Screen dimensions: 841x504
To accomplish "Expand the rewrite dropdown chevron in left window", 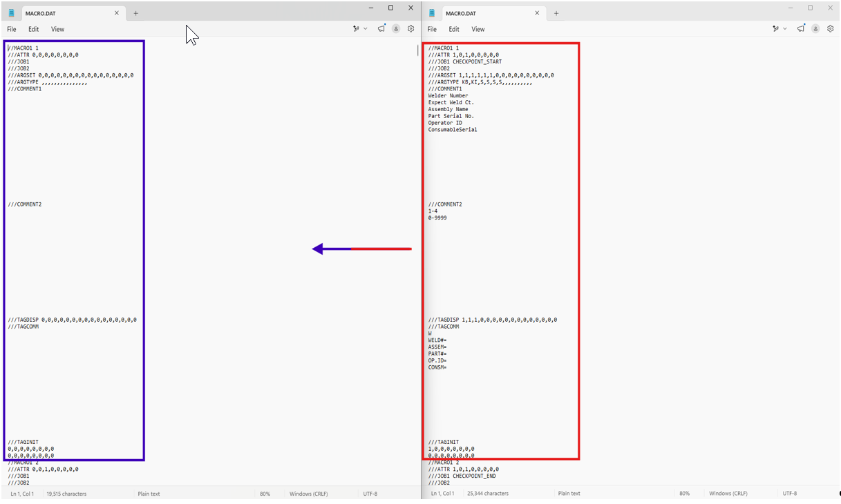I will click(366, 29).
